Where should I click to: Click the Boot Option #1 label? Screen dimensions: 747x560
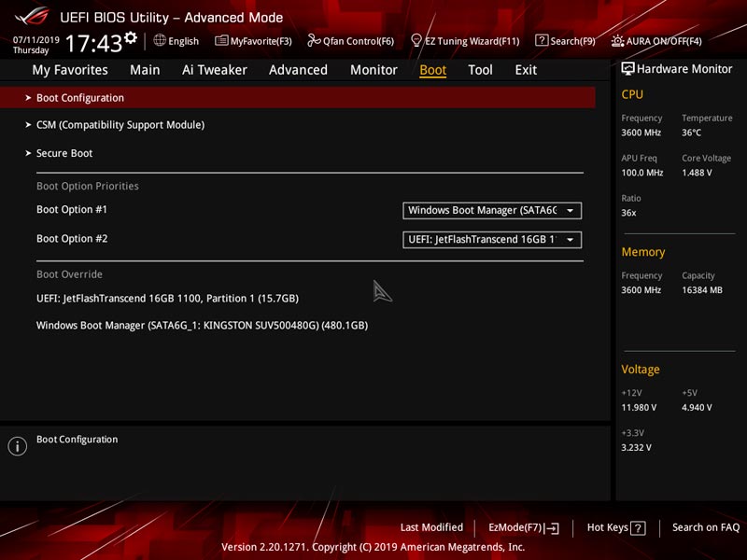72,209
